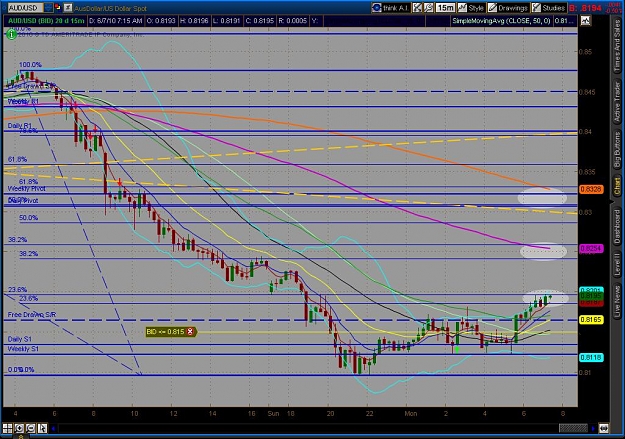Click the grid layout icon at bottom-left

pyautogui.click(x=8, y=429)
